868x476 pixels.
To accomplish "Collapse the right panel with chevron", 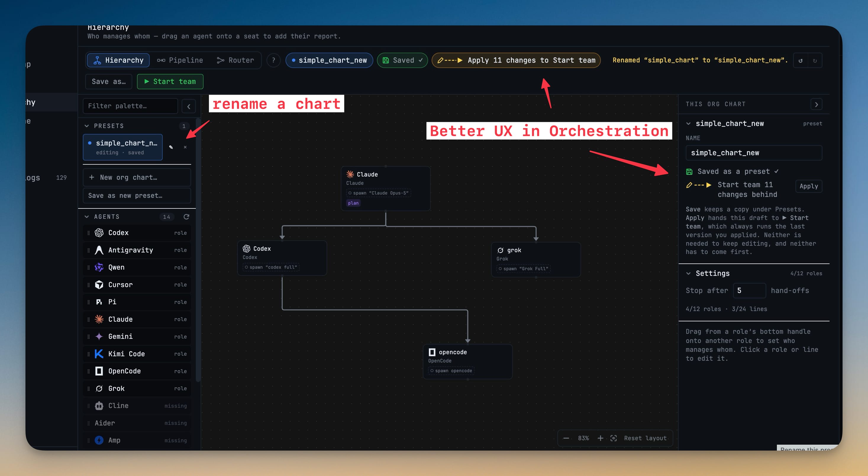I will point(817,104).
